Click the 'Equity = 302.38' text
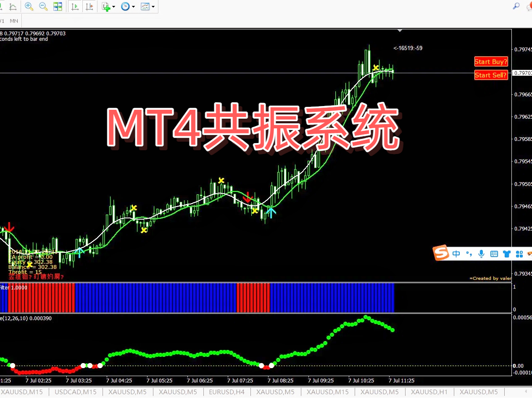Image resolution: width=532 pixels, height=398 pixels. point(31,262)
